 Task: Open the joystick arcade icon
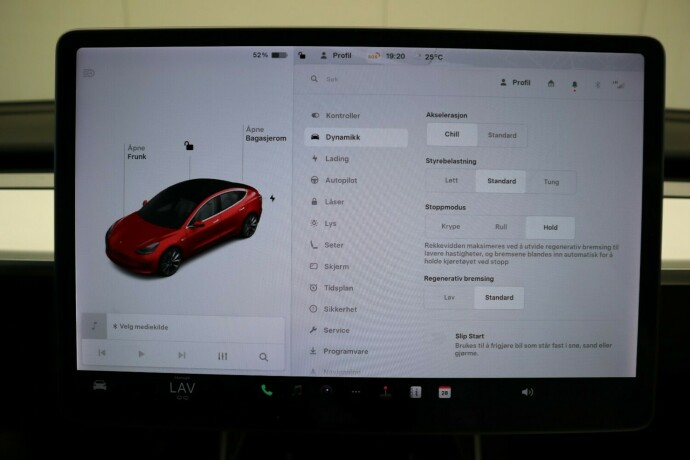click(385, 391)
